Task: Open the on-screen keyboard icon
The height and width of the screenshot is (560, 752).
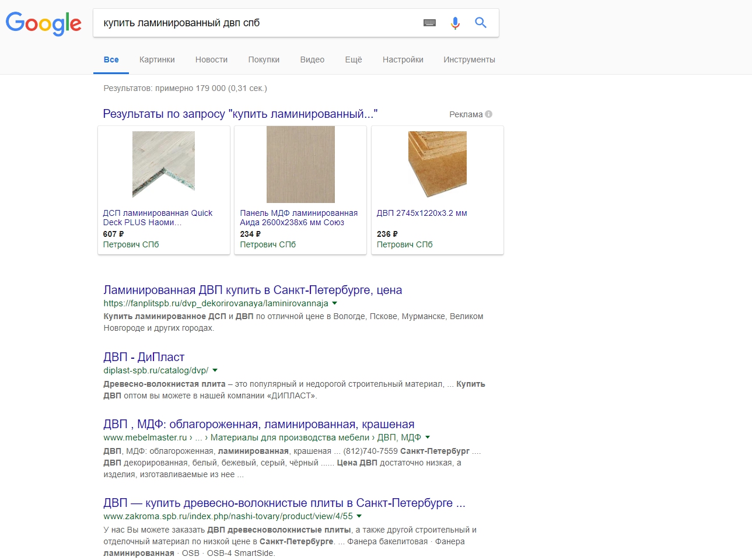Action: click(430, 23)
